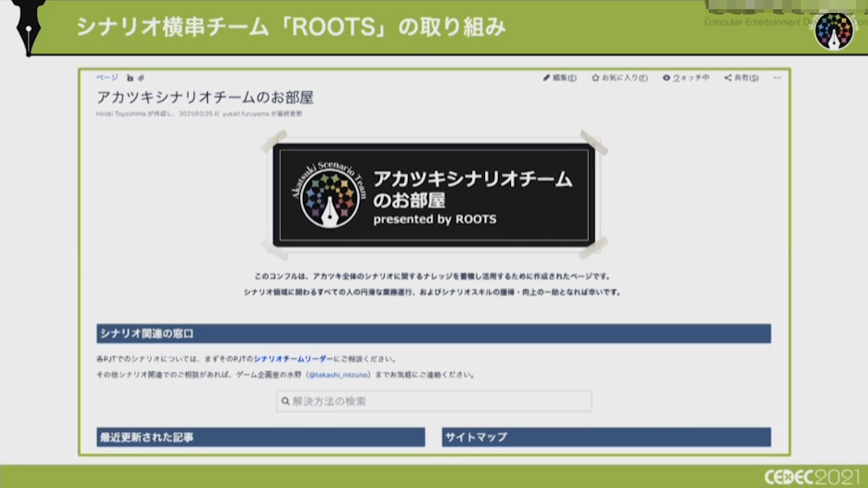Image resolution: width=868 pixels, height=488 pixels.
Task: Click the page restrictions lock icon
Action: pos(130,78)
